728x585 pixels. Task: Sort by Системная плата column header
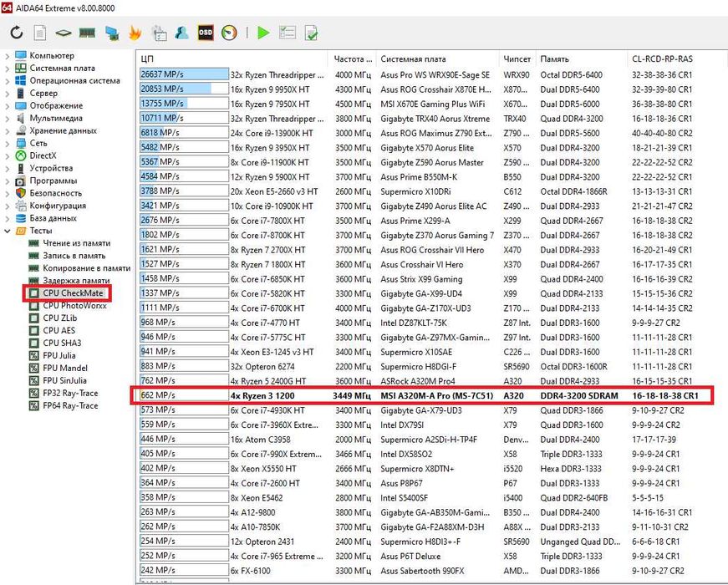[437, 59]
